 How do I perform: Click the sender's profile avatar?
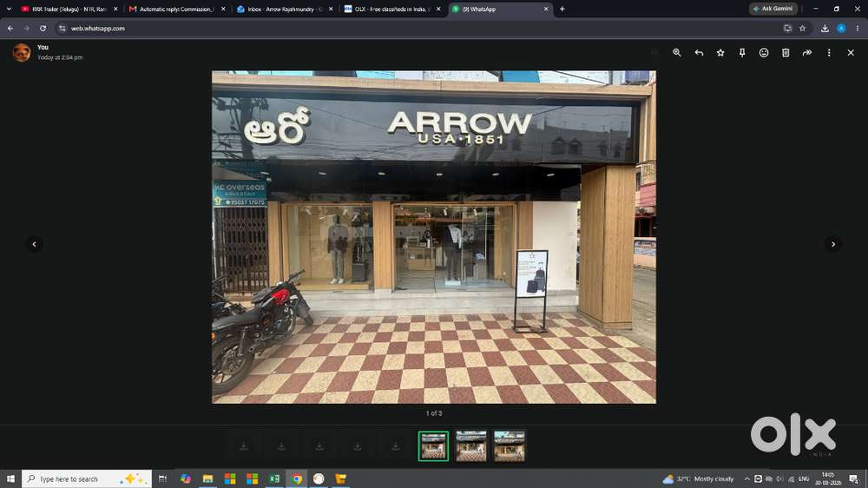click(22, 53)
